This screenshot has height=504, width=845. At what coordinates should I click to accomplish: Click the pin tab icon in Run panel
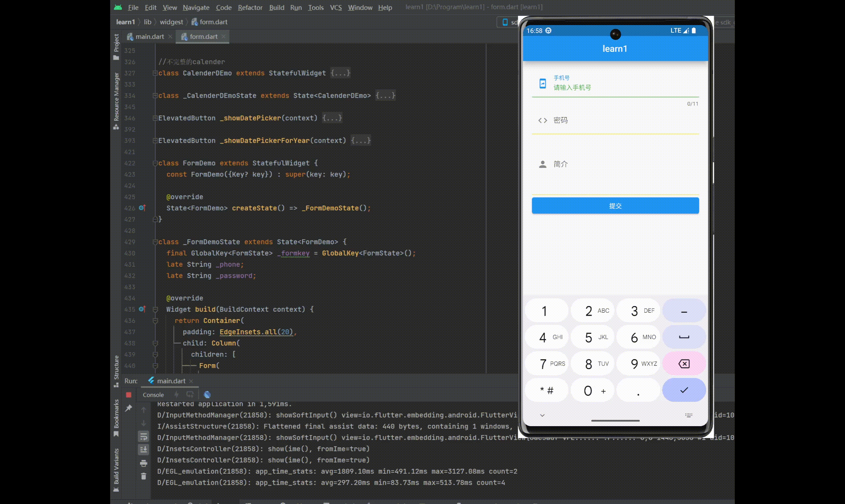coord(128,408)
